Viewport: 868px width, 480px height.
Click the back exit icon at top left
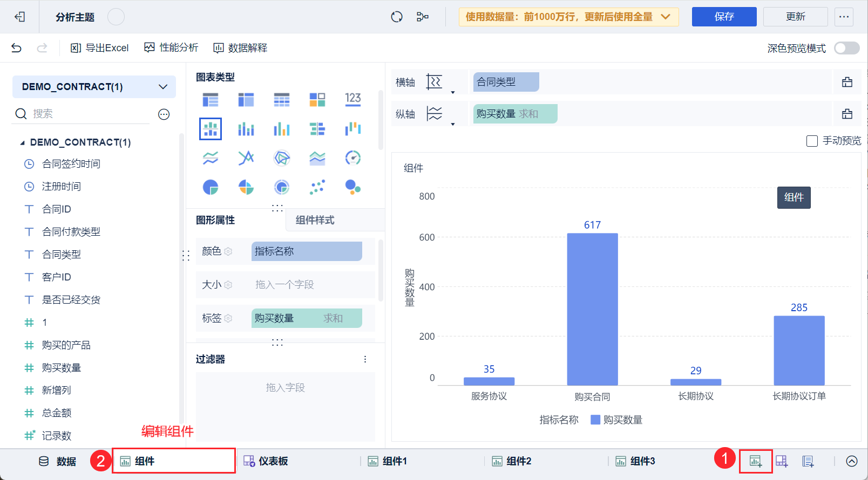pos(20,17)
